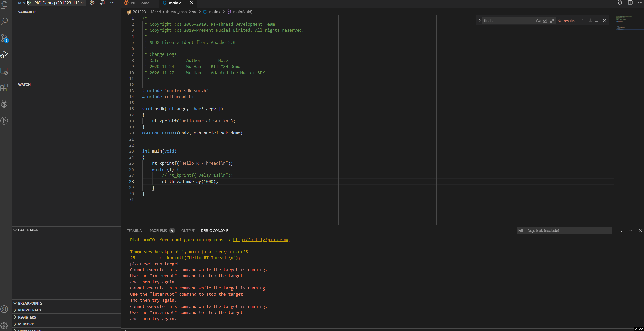This screenshot has height=331, width=644.
Task: Click the find input containing 'finsh'
Action: (x=508, y=21)
